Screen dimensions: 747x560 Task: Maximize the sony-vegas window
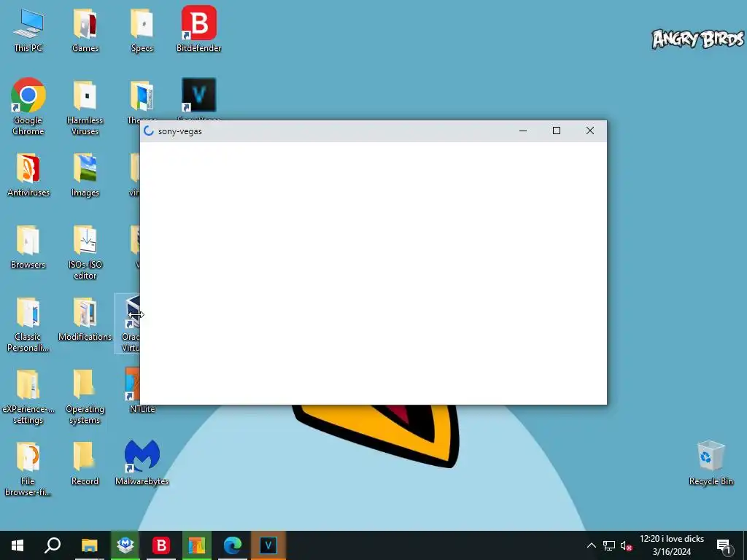556,131
